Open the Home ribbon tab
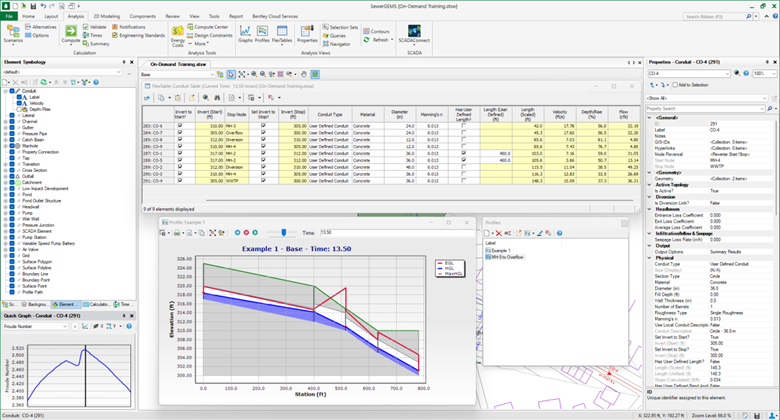Screen dimensions: 780x420 click(28, 16)
